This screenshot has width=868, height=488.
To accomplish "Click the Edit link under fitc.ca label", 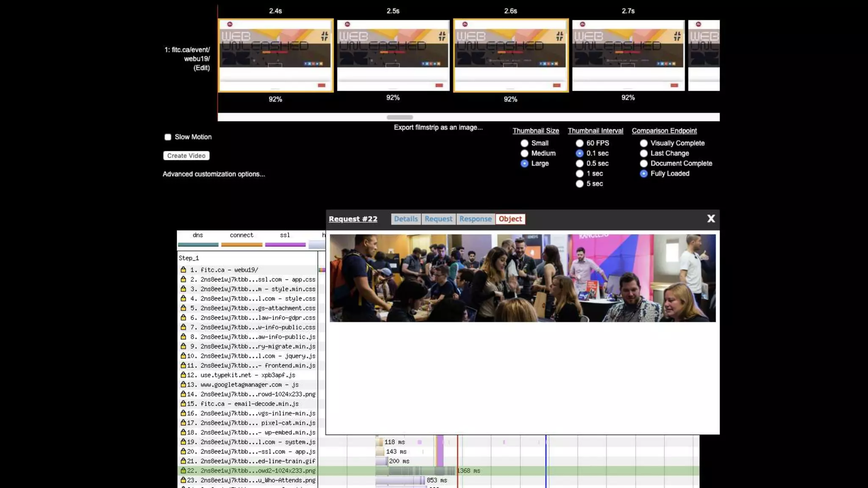I will pos(201,68).
